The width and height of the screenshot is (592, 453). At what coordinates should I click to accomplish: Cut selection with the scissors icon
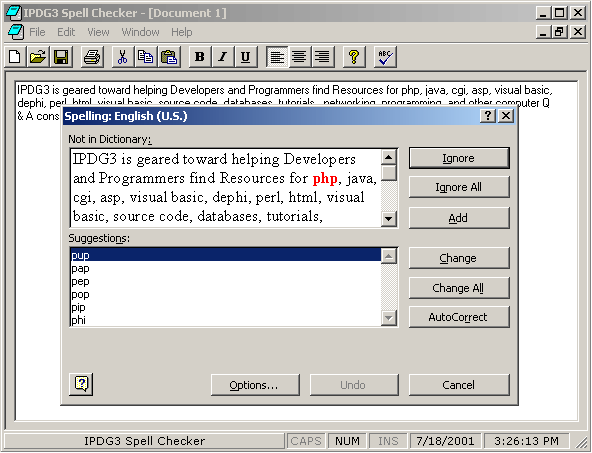pos(122,57)
